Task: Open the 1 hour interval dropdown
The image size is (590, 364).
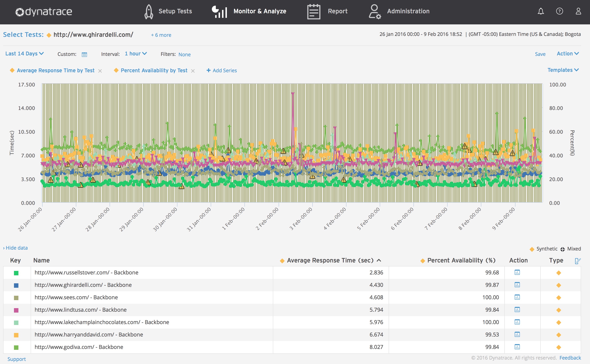Action: pos(136,53)
